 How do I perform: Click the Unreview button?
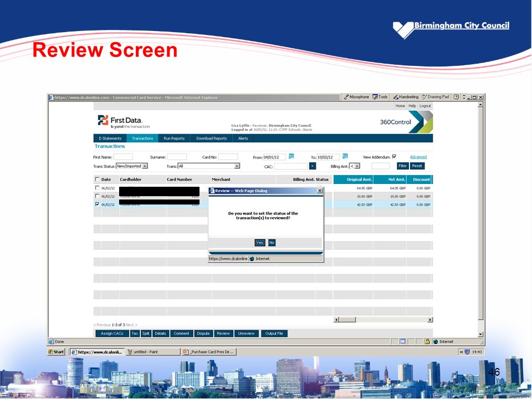[246, 334]
